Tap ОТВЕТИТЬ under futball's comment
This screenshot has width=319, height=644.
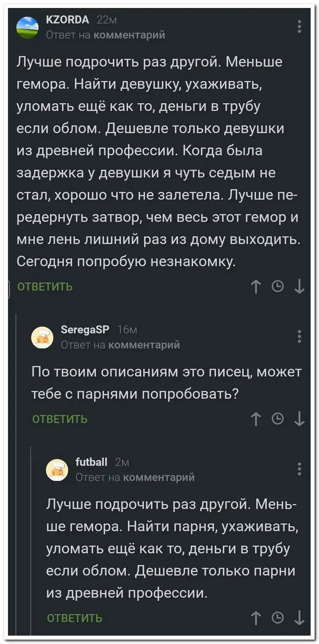coord(75,618)
